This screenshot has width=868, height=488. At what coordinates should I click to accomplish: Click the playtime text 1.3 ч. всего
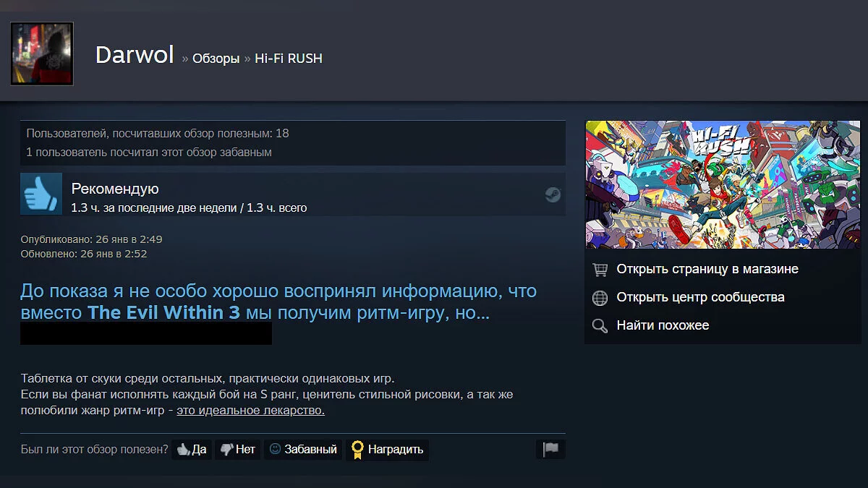pos(277,208)
